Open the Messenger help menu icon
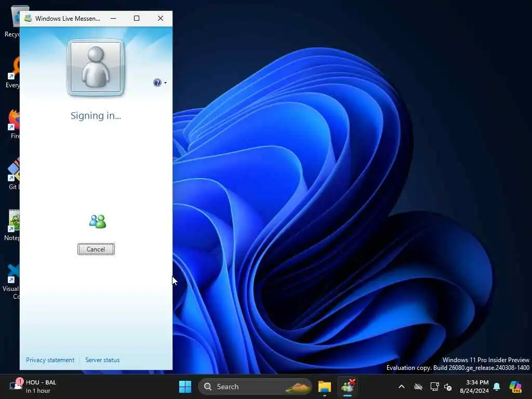This screenshot has height=399, width=532. [x=158, y=83]
